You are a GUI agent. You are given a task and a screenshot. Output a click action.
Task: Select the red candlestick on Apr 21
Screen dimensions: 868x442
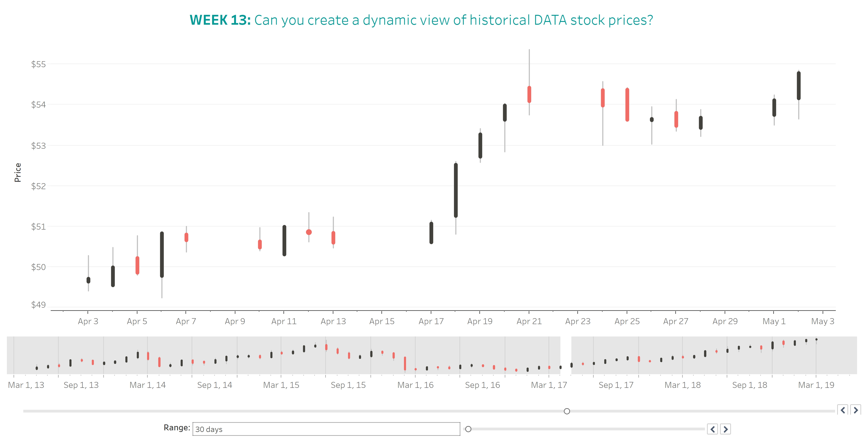click(x=529, y=94)
